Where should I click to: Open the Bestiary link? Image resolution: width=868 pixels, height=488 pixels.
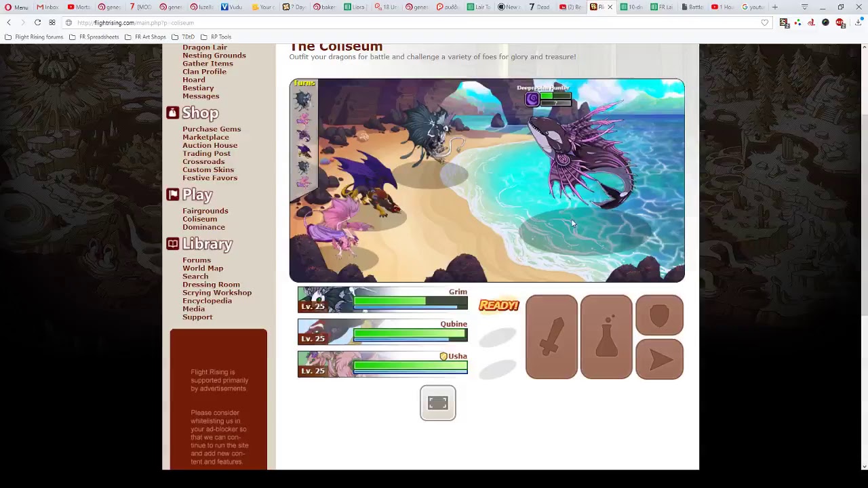(198, 88)
